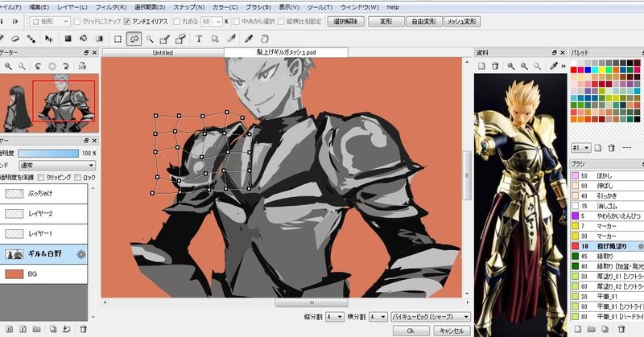Select the Dot pixel tool
The width and height of the screenshot is (644, 337).
[x=31, y=39]
